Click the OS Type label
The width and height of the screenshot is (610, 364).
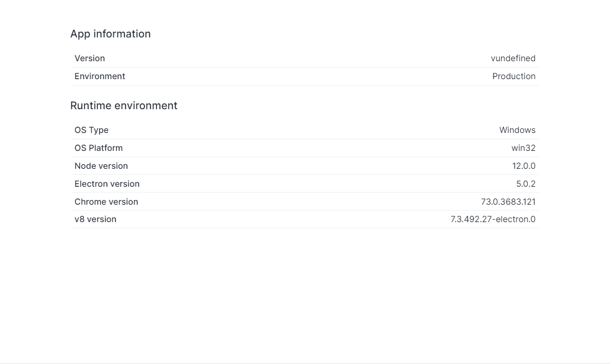(x=91, y=130)
